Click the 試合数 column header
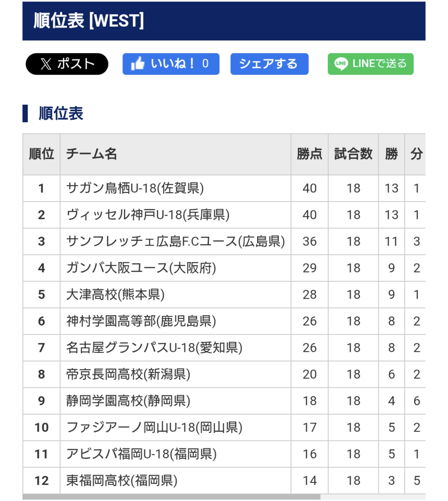Screen dimensions: 448x501 pyautogui.click(x=353, y=154)
